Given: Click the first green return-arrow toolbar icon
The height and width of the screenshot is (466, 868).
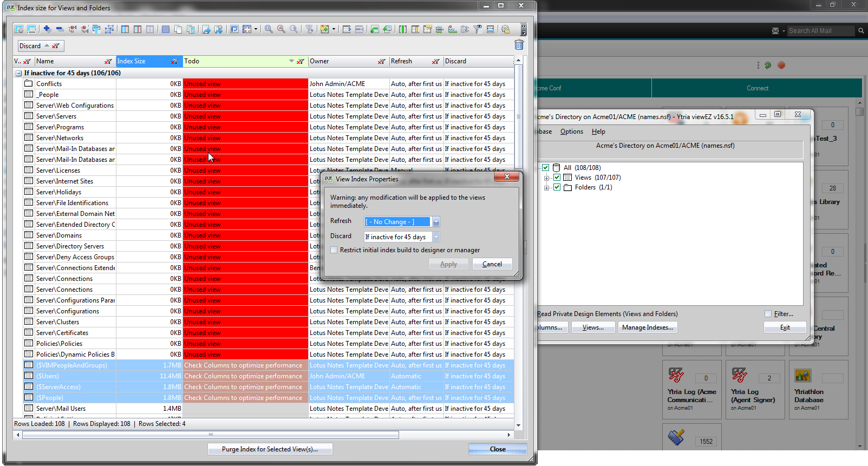Looking at the screenshot, I should [374, 29].
